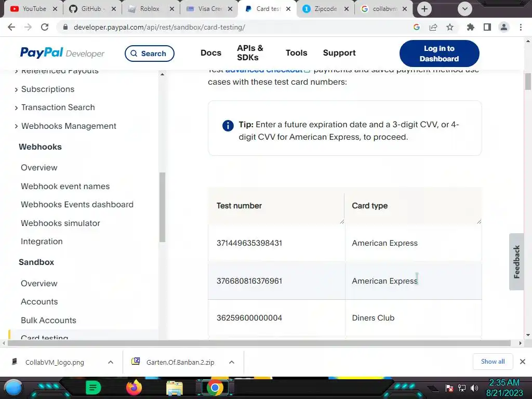This screenshot has height=399, width=532.
Task: Open the tab search dropdown
Action: (465, 9)
